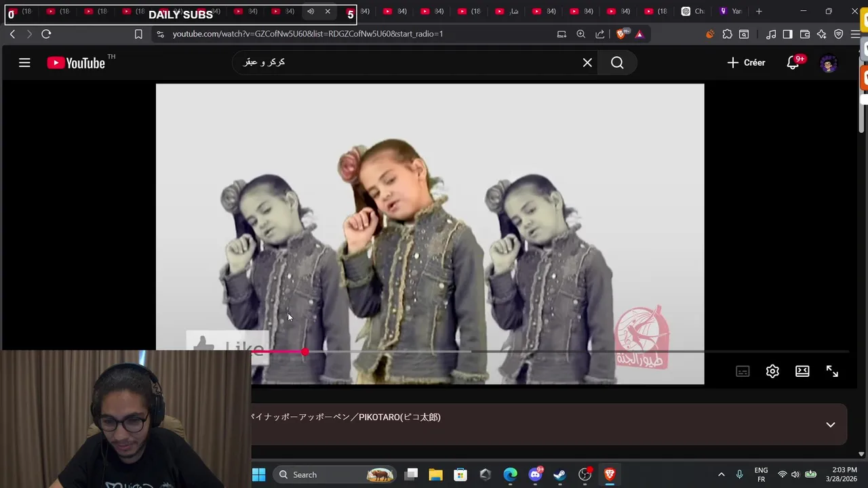This screenshot has width=868, height=488.
Task: Open the video player settings gear
Action: pos(772,371)
